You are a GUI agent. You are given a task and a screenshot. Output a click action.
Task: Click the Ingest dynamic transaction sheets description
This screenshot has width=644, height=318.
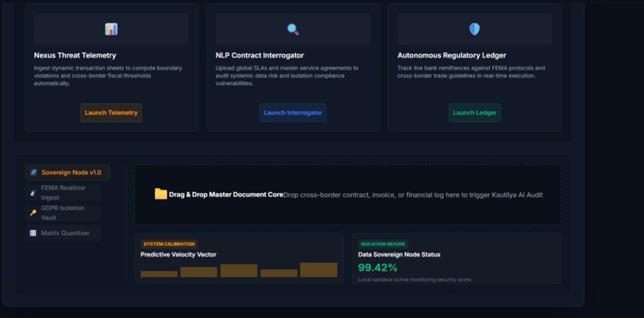pos(108,76)
